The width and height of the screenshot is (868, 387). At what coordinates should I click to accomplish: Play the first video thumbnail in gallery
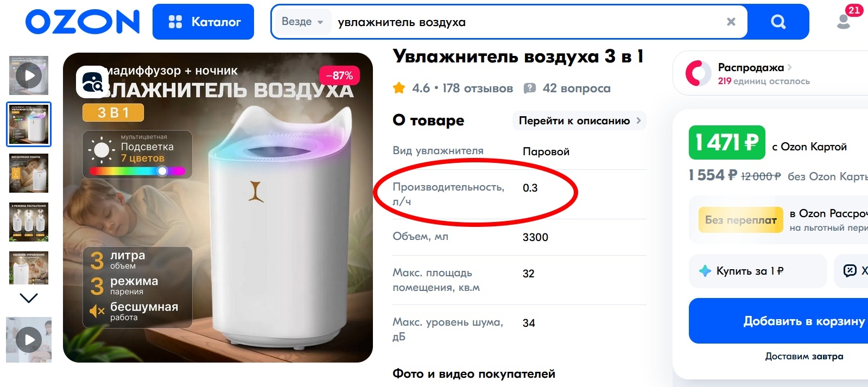tap(29, 75)
